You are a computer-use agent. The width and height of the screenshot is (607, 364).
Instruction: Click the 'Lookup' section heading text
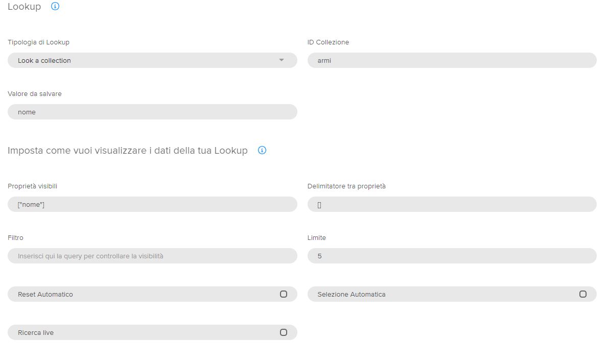coord(24,7)
